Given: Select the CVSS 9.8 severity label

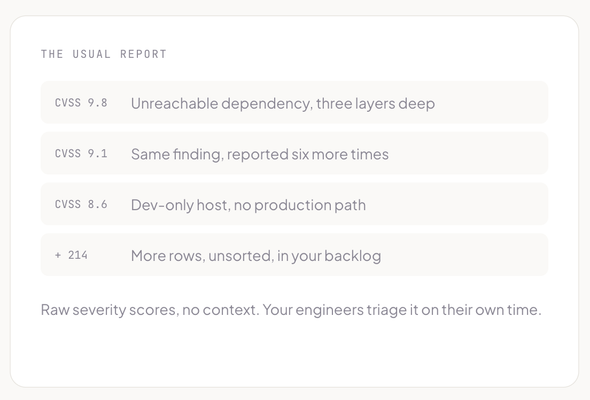Looking at the screenshot, I should point(81,103).
